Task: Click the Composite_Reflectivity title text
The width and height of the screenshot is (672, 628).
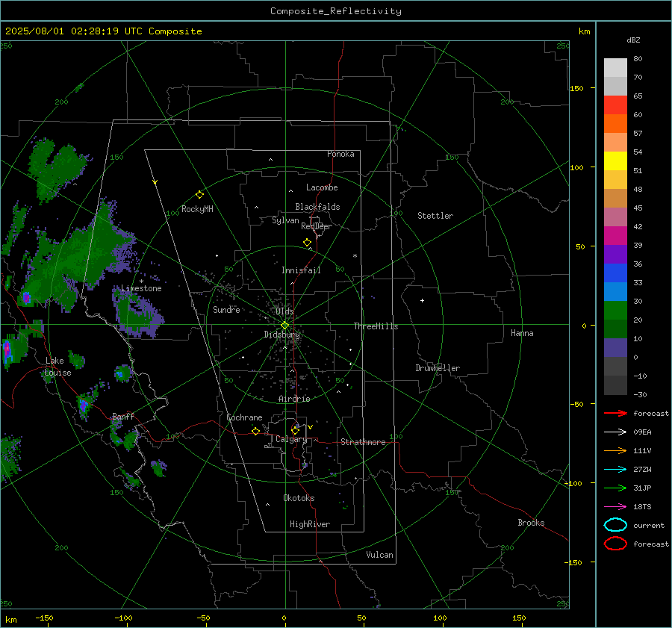Action: tap(335, 11)
